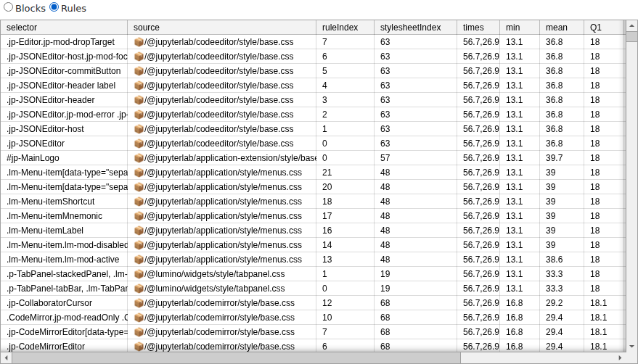The width and height of the screenshot is (638, 364).
Task: Select the .lm-Menu-itemShortcut selector cell
Action: [64, 202]
